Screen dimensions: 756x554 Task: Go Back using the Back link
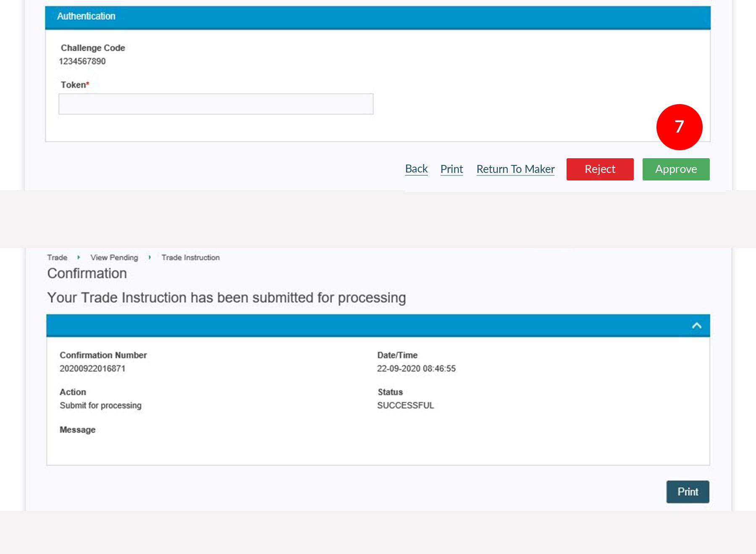coord(416,169)
